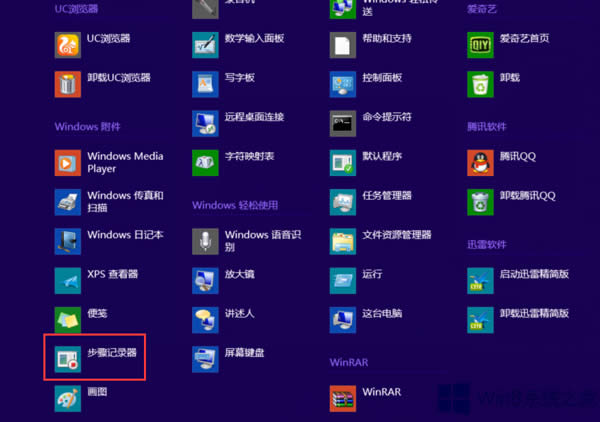The image size is (600, 422).
Task: Open the 放大镜 magnifier icon
Action: tap(205, 281)
